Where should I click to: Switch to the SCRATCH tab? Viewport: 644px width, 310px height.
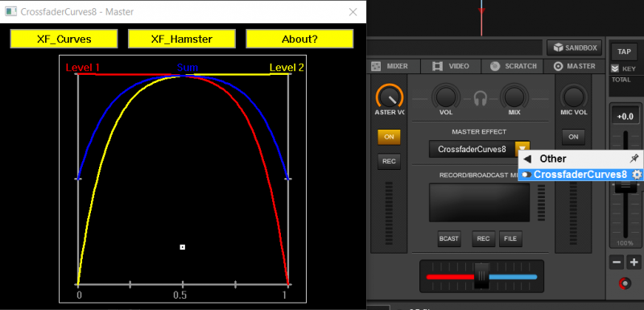coord(513,66)
